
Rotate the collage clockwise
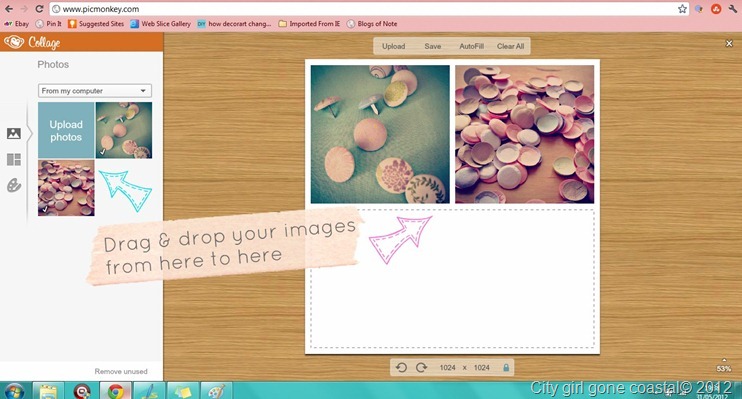pos(421,368)
